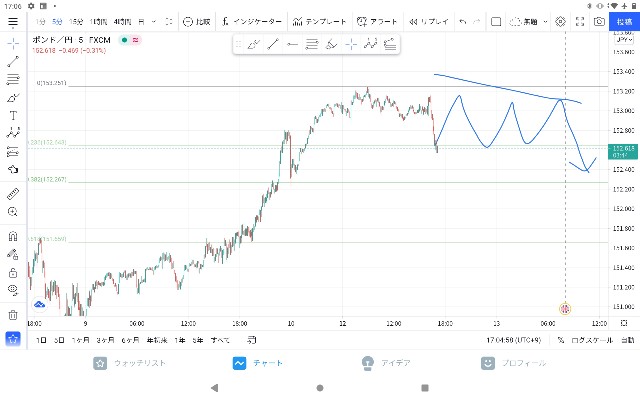
Task: Select path/polyline tool in floating favorites toolbar
Action: coord(370,44)
